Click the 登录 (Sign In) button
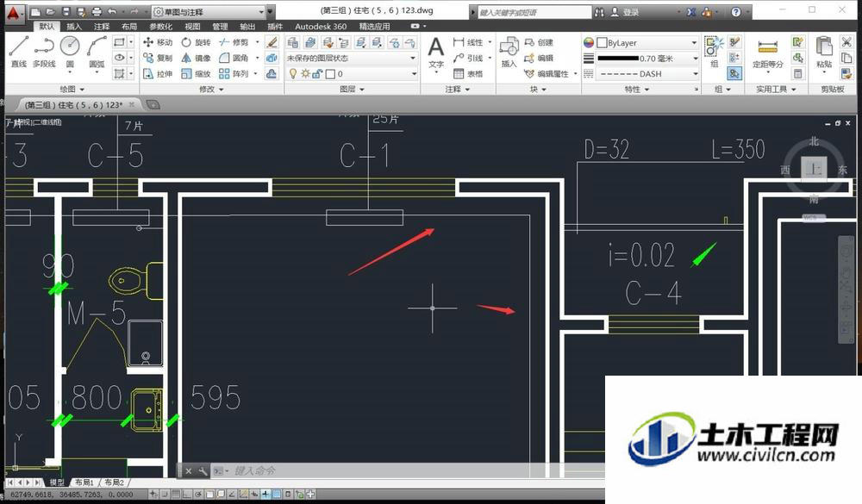 click(625, 11)
